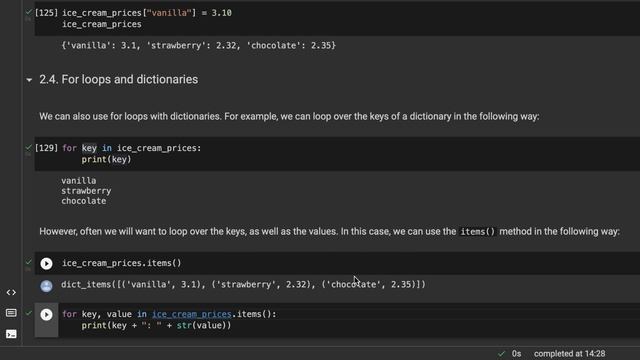Click the status bar checkmark icon
640x360 pixels.
501,353
